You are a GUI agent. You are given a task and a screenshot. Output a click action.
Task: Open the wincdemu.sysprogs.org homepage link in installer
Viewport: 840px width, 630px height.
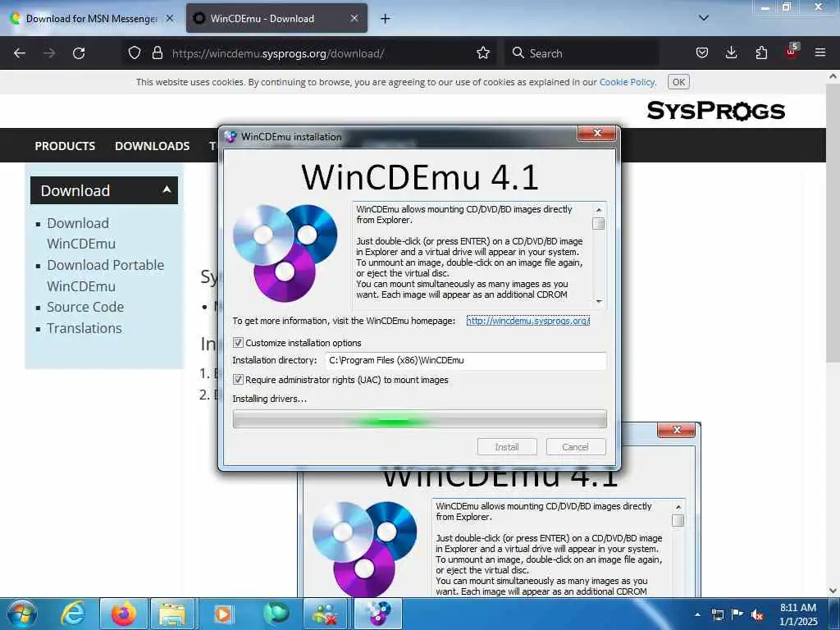click(x=527, y=321)
